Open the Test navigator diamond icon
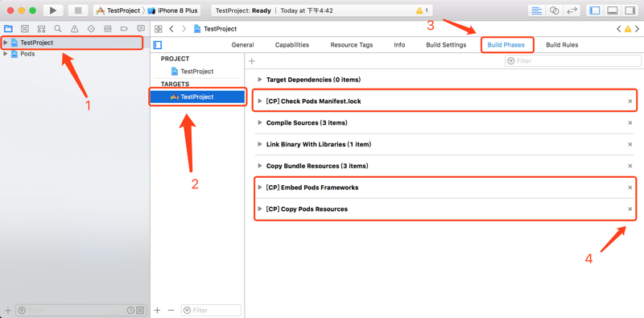Screen dimensions: 644x318 click(x=91, y=29)
